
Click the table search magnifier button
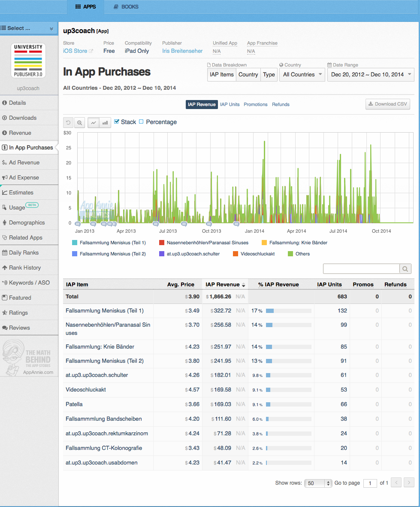[x=405, y=269]
